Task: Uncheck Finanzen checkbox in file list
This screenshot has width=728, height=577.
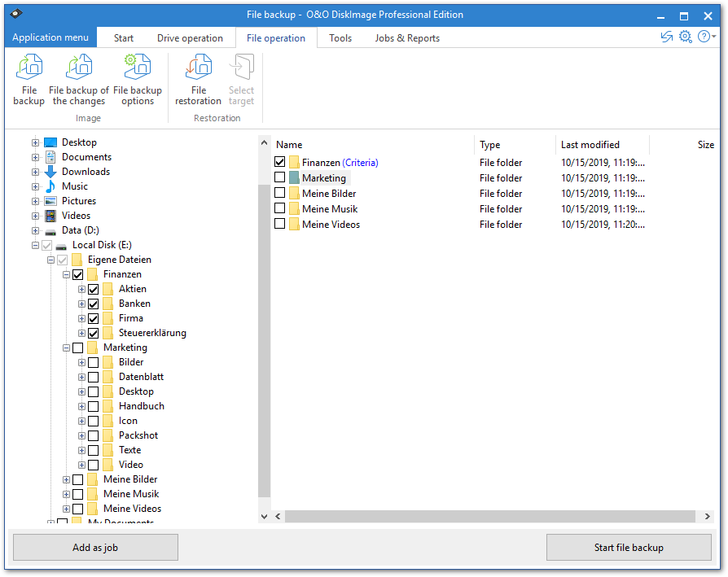Action: [279, 162]
